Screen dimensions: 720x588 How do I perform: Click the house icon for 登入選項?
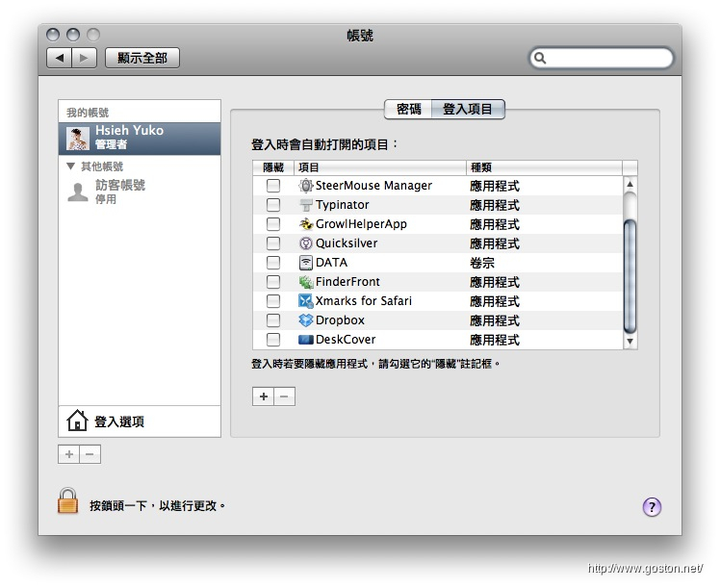[x=77, y=422]
